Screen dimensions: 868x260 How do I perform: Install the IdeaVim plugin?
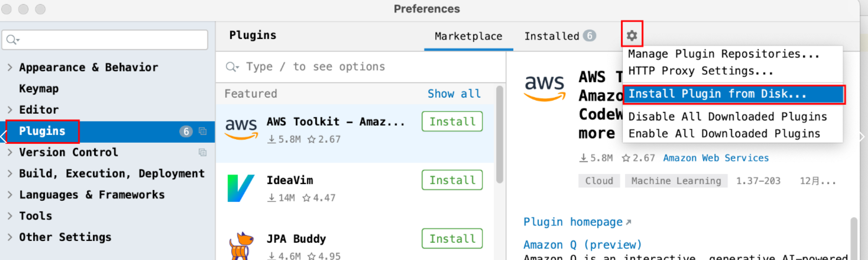point(452,180)
